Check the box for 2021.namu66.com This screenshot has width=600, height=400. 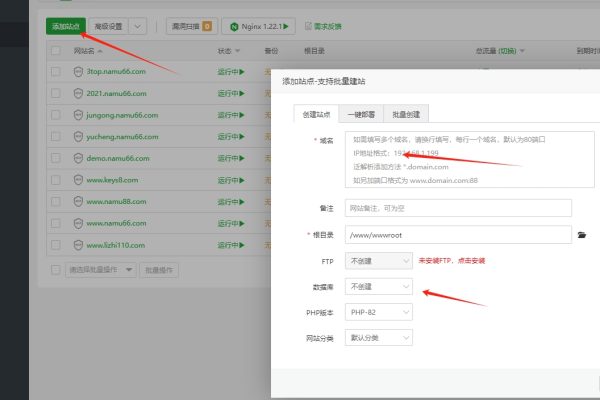(x=56, y=93)
